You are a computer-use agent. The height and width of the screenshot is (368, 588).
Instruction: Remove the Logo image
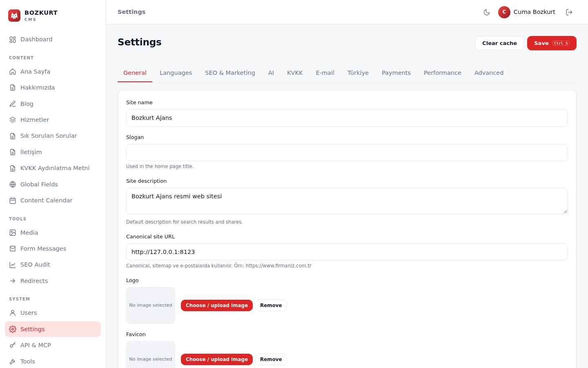(271, 305)
